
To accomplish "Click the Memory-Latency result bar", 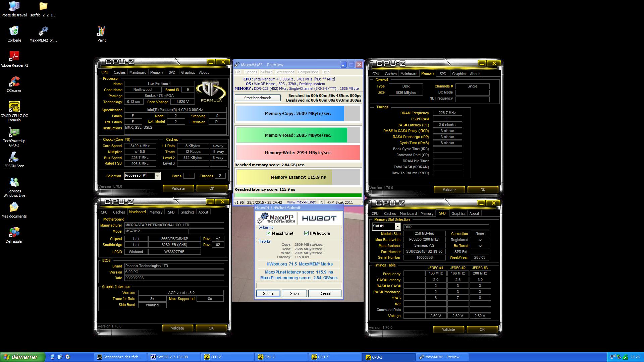I will [298, 177].
